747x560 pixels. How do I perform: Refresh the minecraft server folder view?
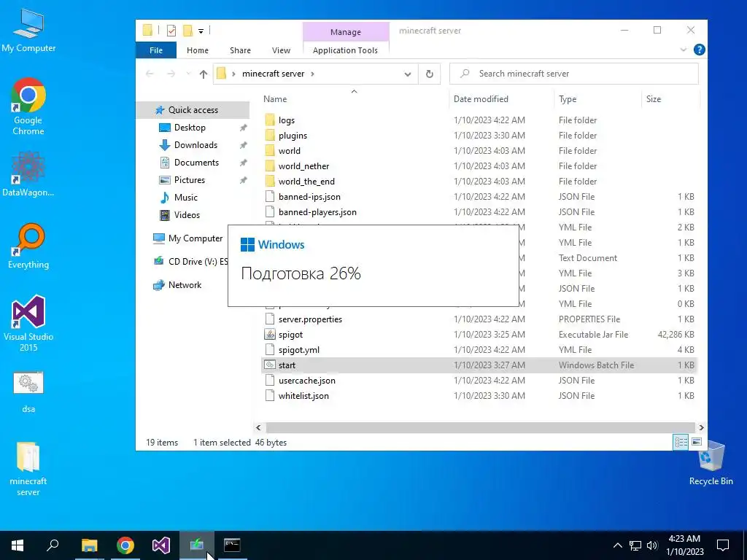(429, 74)
